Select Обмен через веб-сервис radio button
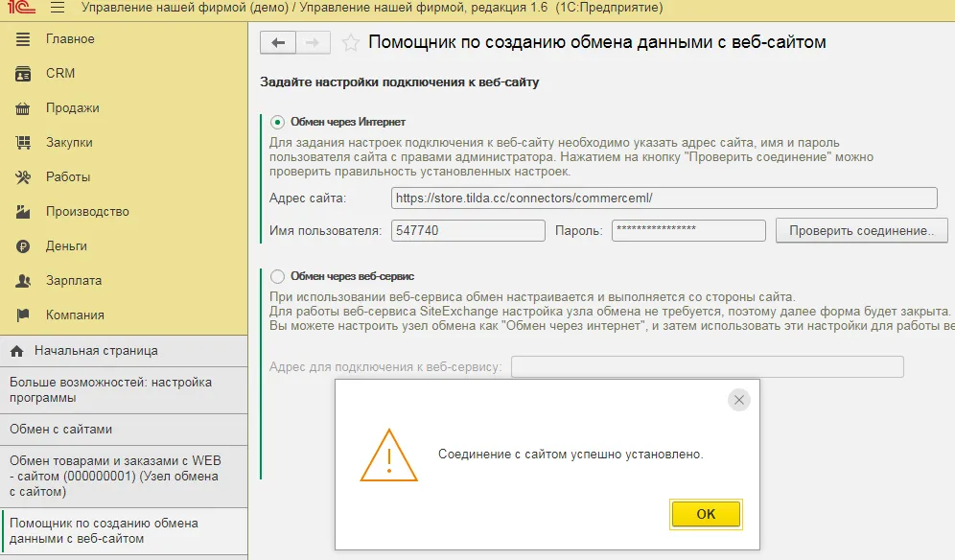This screenshot has width=955, height=560. tap(277, 277)
